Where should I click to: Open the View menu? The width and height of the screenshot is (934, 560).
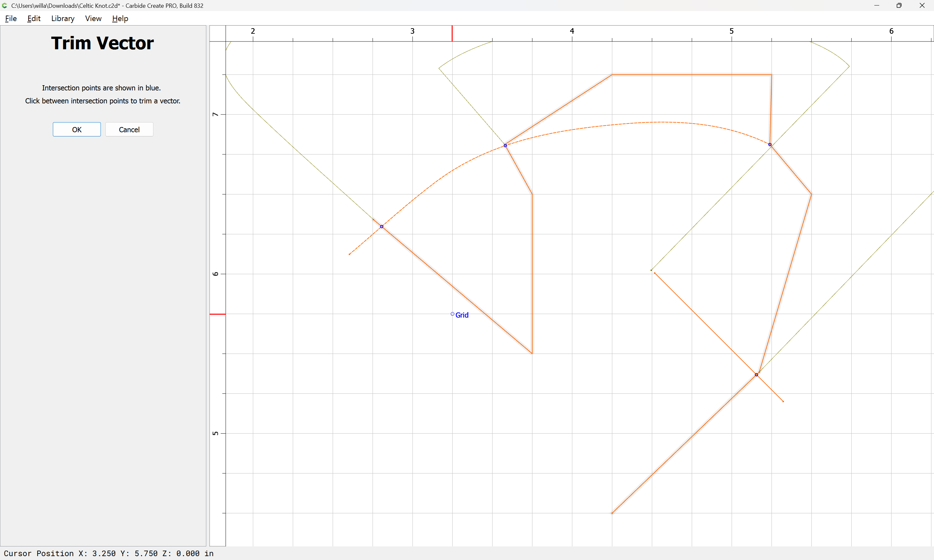point(93,18)
